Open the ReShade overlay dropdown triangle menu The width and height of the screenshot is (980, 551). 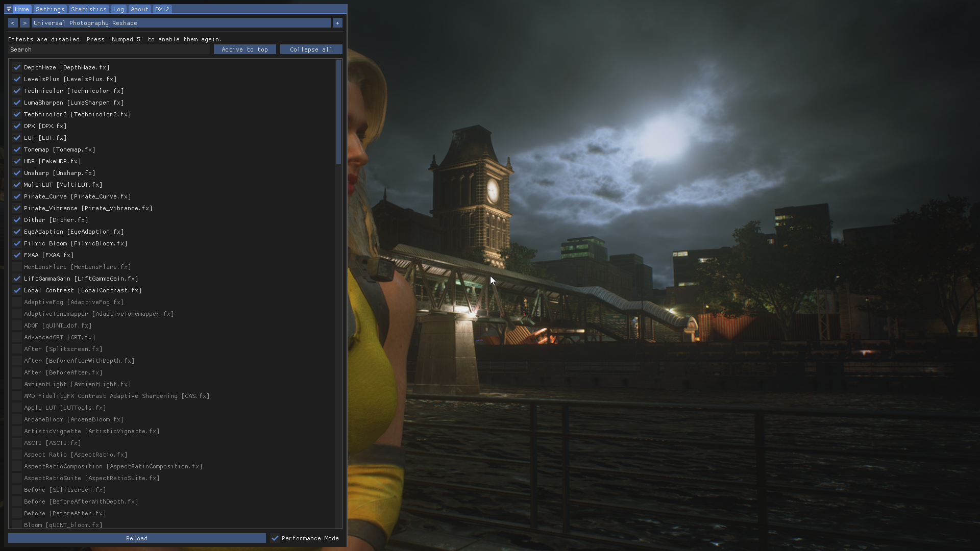[9, 9]
